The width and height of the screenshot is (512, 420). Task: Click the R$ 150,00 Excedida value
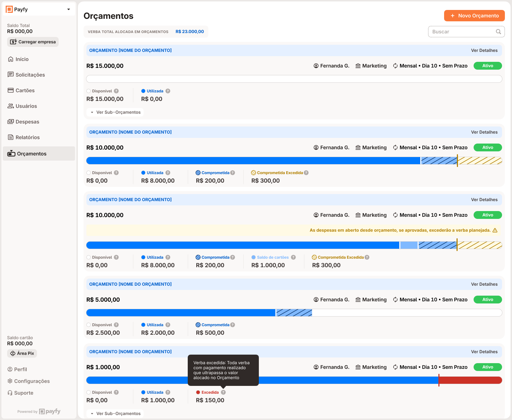[210, 400]
